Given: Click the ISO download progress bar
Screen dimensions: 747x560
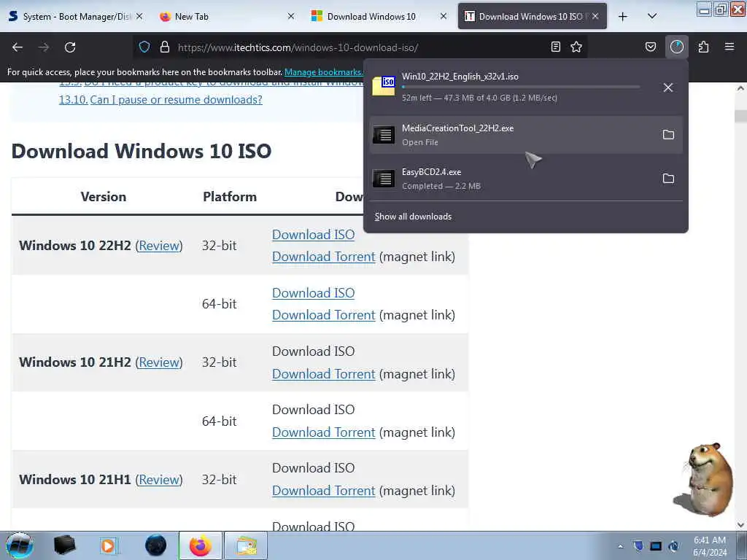Looking at the screenshot, I should coord(521,87).
